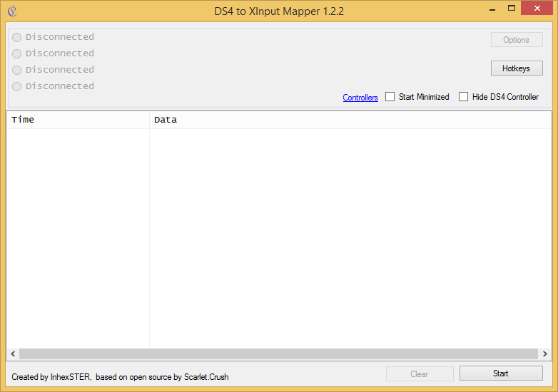The width and height of the screenshot is (558, 392).
Task: Close the DS4 to XInput Mapper window
Action: [537, 8]
